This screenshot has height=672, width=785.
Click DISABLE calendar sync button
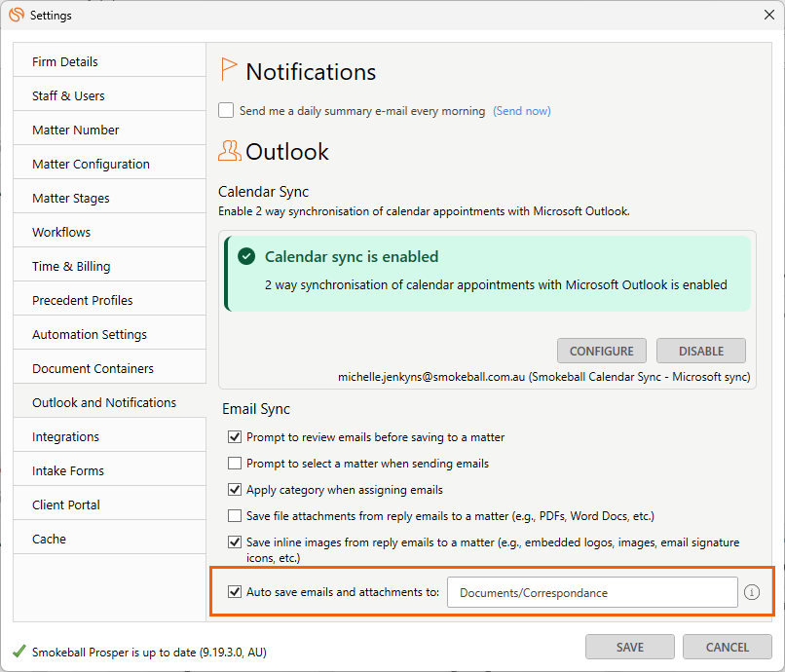pos(701,351)
